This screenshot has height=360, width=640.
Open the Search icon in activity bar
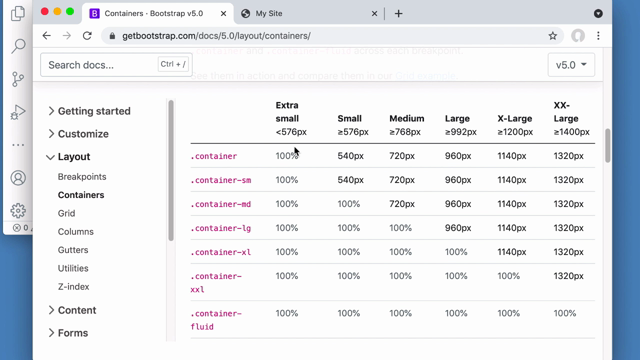point(18,46)
